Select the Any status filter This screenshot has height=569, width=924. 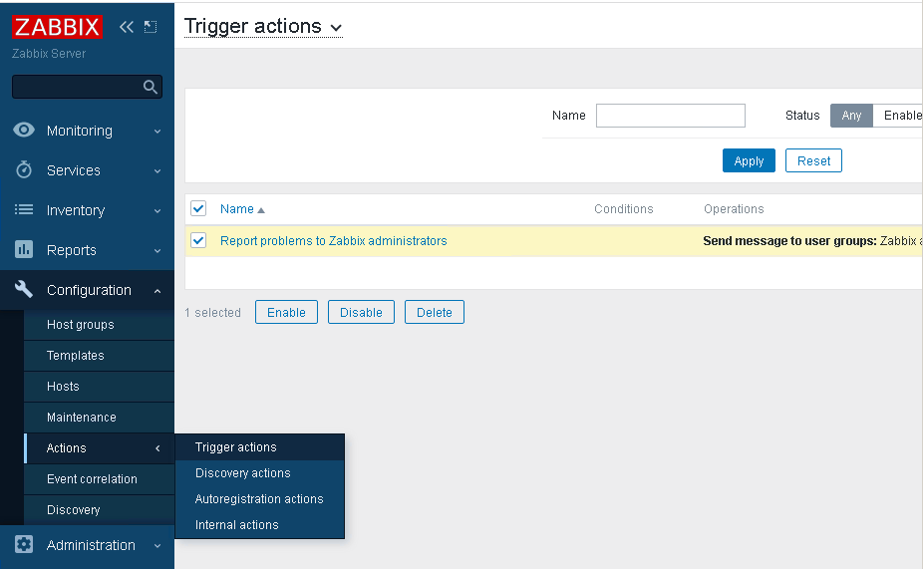(851, 116)
